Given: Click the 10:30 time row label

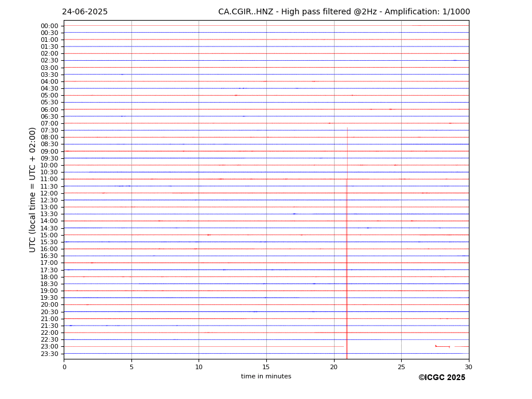Looking at the screenshot, I should pyautogui.click(x=49, y=172).
